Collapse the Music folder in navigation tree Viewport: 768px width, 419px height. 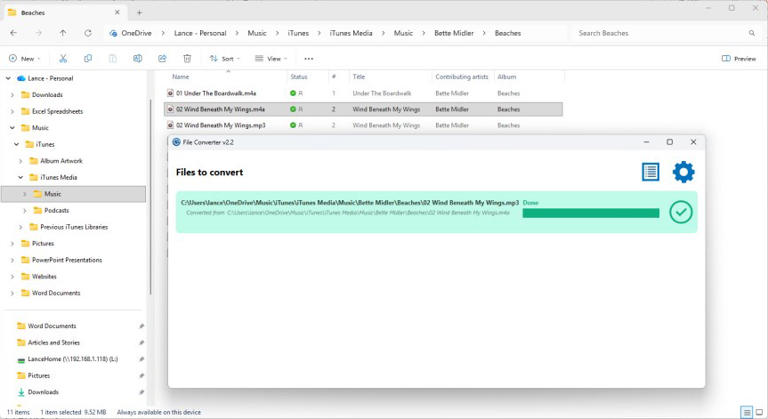point(12,127)
